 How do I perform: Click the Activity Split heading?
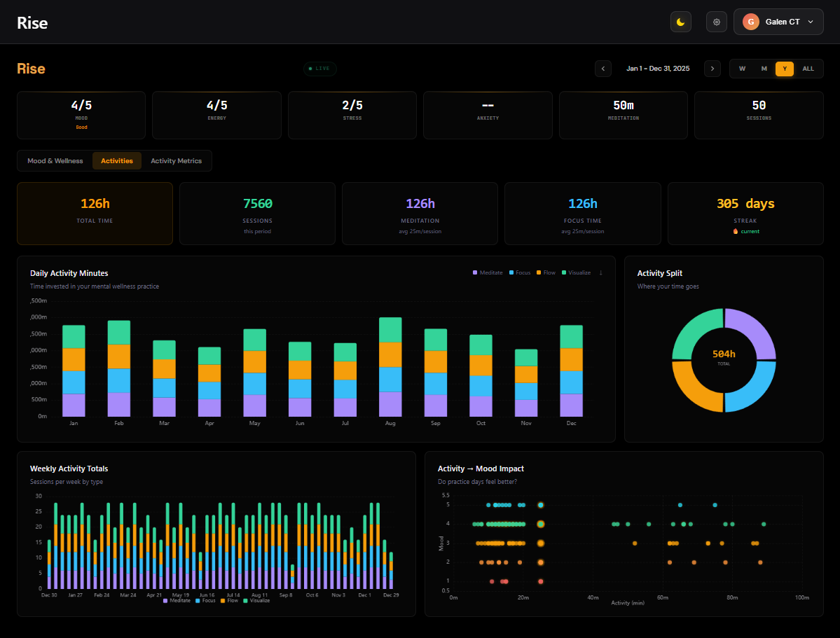pyautogui.click(x=659, y=273)
